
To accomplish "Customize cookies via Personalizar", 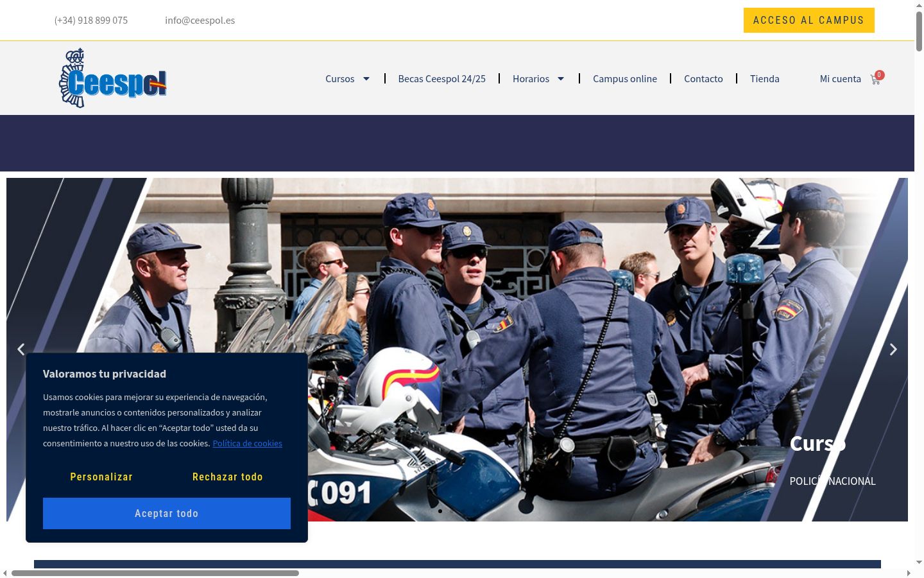I will click(101, 477).
